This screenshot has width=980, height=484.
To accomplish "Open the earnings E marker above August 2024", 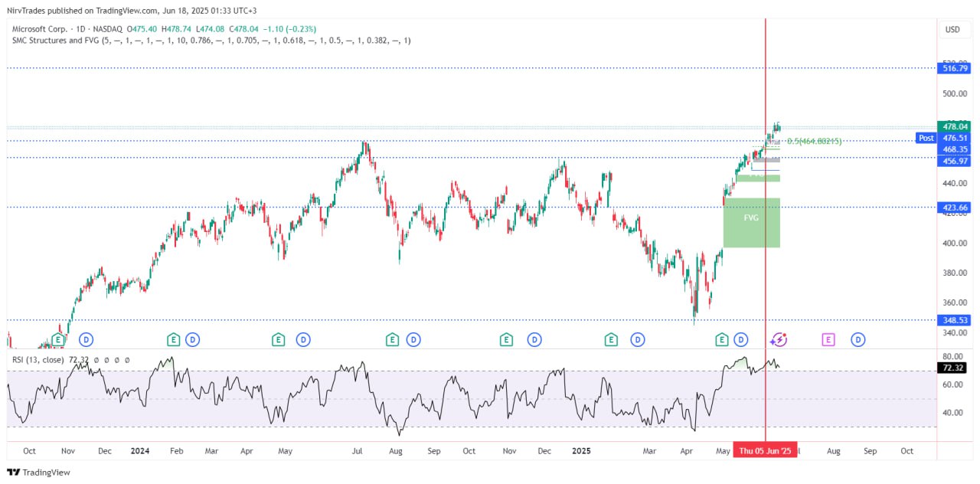I will (x=392, y=339).
